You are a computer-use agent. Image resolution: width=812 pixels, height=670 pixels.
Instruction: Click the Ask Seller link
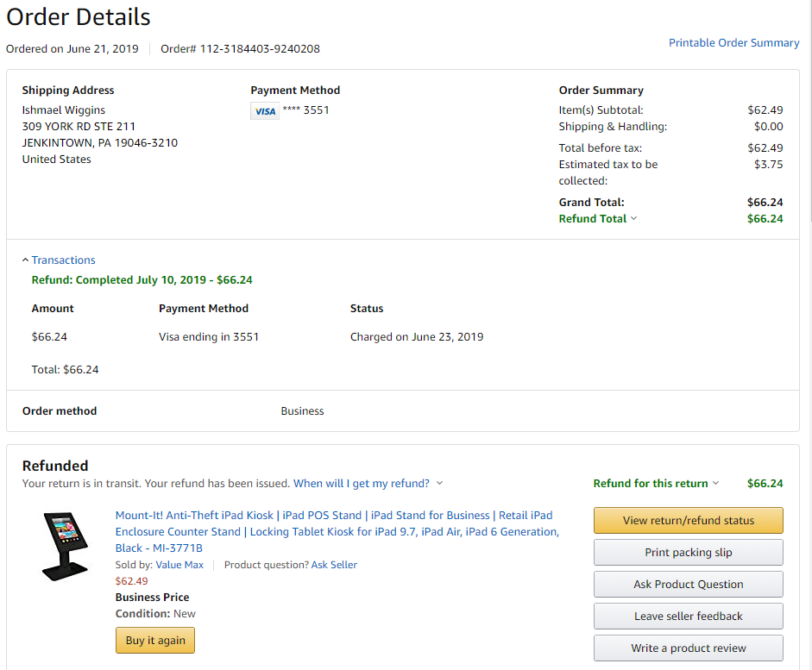point(334,565)
